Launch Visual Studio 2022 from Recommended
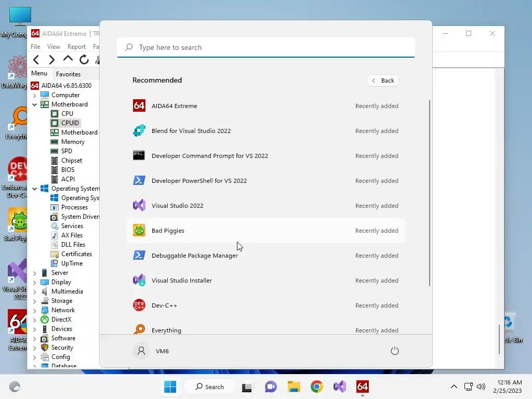The width and height of the screenshot is (532, 399). 266,206
